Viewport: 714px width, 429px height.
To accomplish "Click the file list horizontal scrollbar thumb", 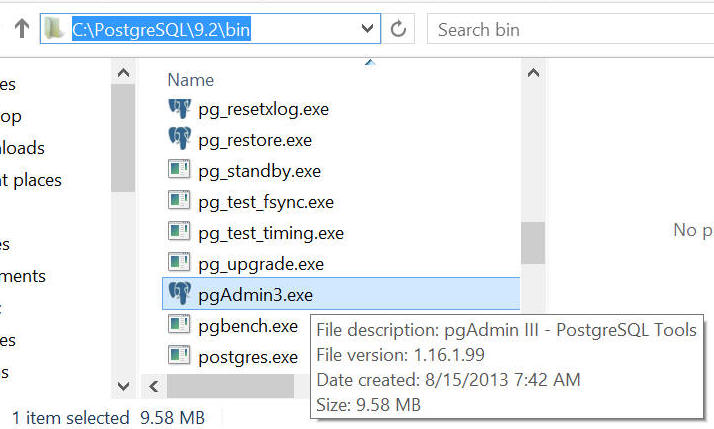I will coord(230,387).
